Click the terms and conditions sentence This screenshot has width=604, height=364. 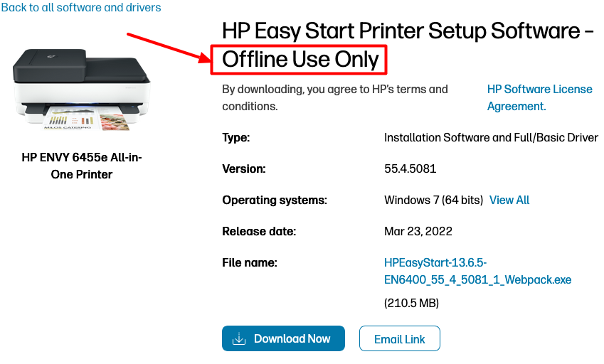[335, 97]
